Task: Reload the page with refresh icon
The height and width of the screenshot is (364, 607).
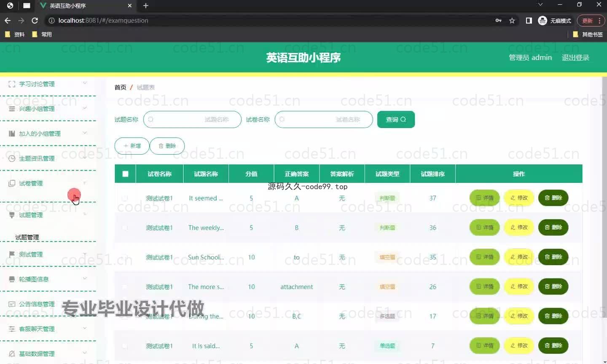Action: tap(35, 20)
